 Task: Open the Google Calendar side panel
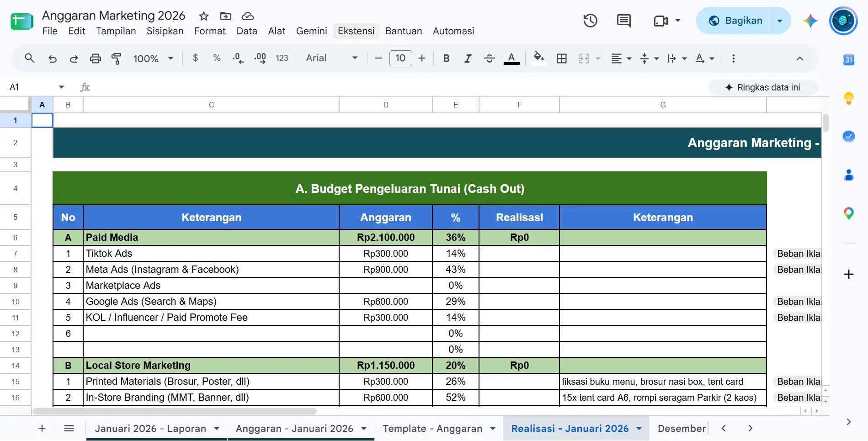849,60
